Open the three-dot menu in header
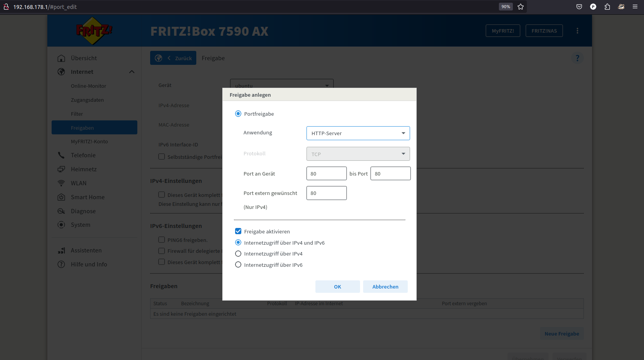Viewport: 644px width, 360px height. click(x=577, y=31)
